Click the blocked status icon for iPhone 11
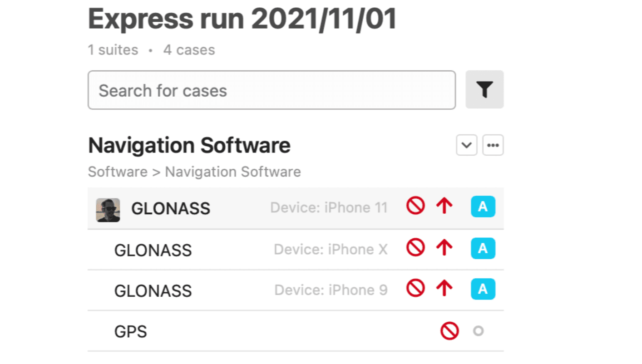The height and width of the screenshot is (364, 642). 415,207
